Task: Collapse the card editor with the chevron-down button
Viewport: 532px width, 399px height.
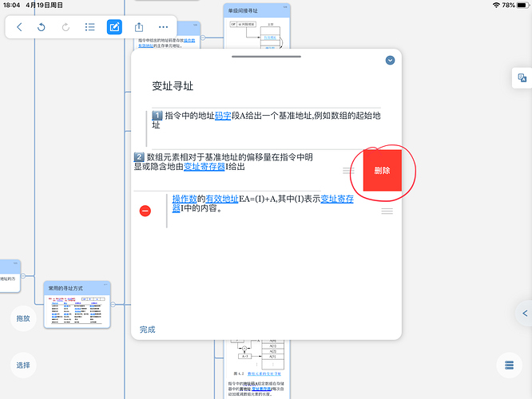Action: 390,61
